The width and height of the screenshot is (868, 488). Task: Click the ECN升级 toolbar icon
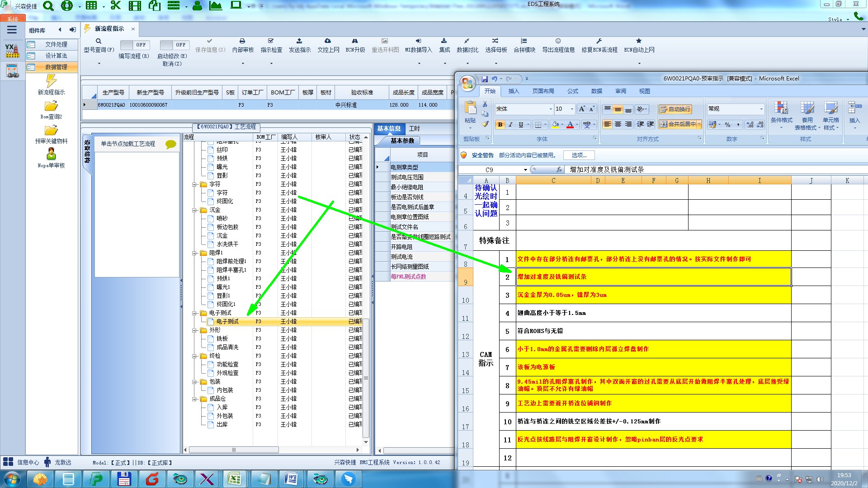[355, 41]
